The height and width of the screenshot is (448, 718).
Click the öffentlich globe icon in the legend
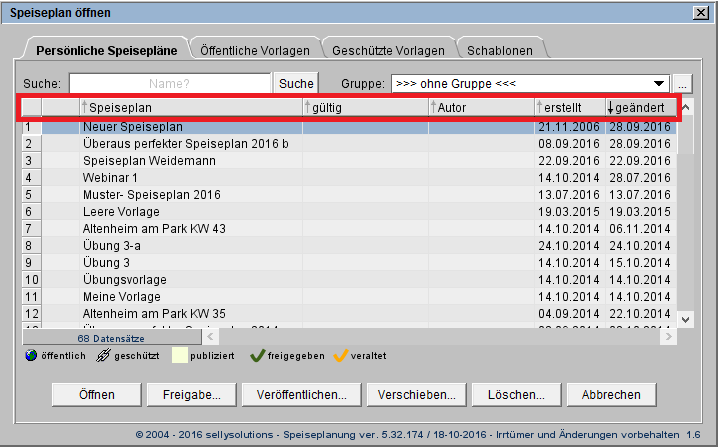(x=31, y=355)
